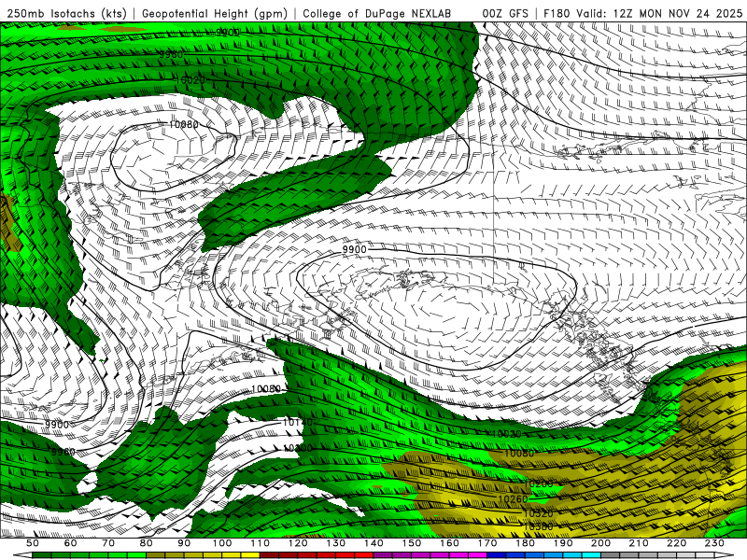Select the bright red swatch just before 140

pos(363,555)
